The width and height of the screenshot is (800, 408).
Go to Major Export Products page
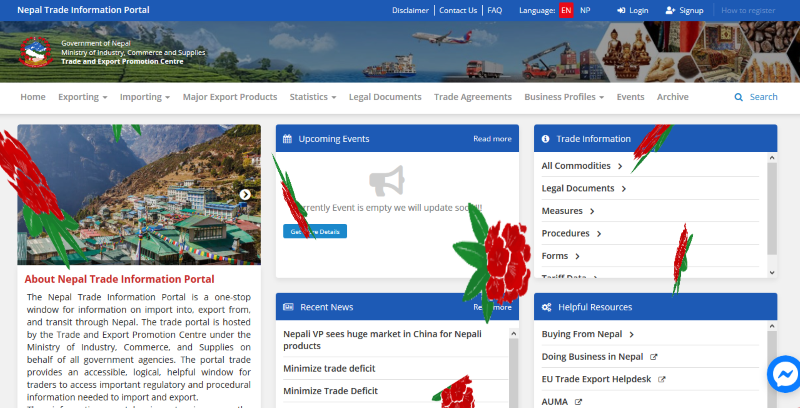[x=230, y=97]
